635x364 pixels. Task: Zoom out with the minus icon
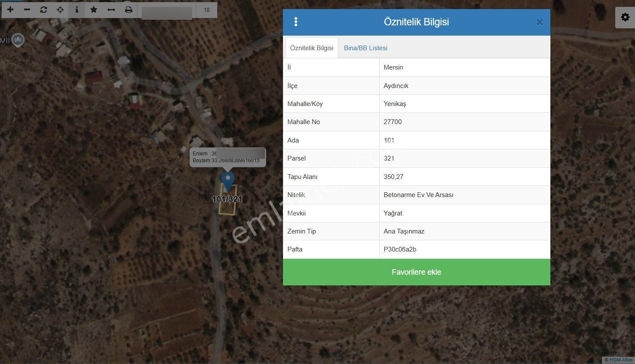[27, 9]
